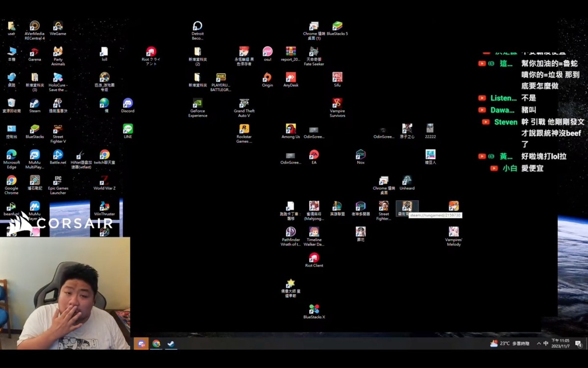Select the loll file on the desktop
The height and width of the screenshot is (368, 588).
click(104, 54)
